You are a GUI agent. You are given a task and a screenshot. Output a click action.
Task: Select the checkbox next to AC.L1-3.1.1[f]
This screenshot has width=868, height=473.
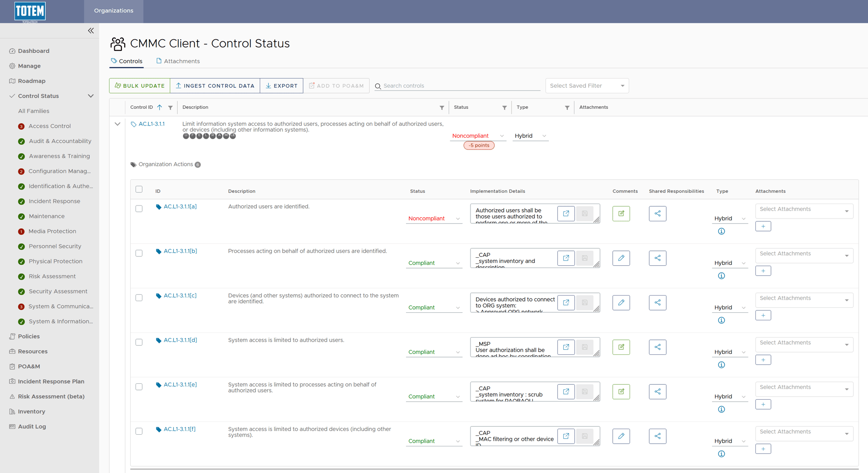(x=139, y=431)
